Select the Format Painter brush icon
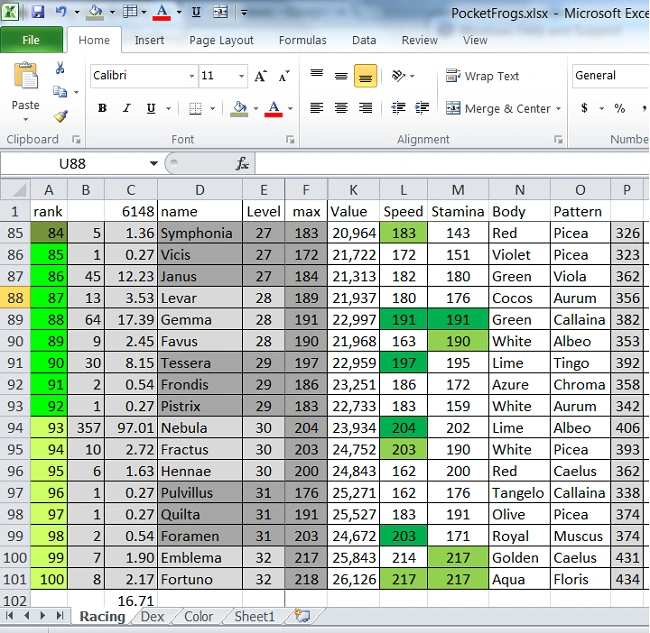The width and height of the screenshot is (650, 633). coord(61,116)
